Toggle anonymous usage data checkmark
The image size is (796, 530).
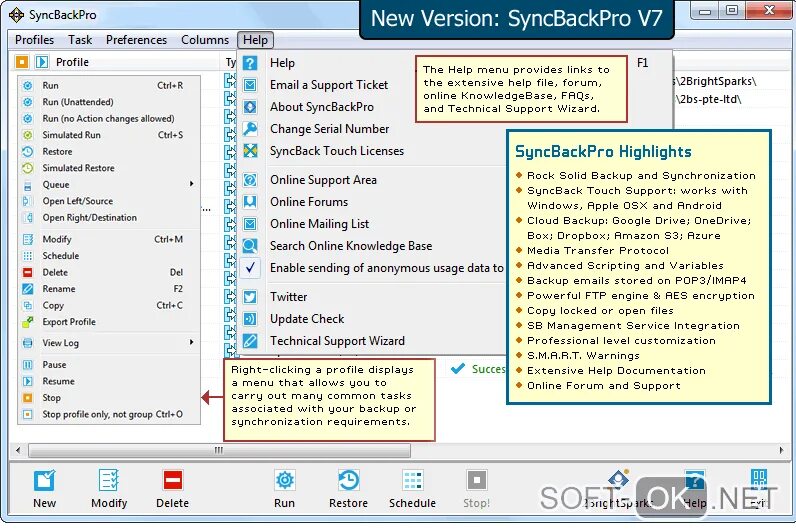click(x=250, y=268)
